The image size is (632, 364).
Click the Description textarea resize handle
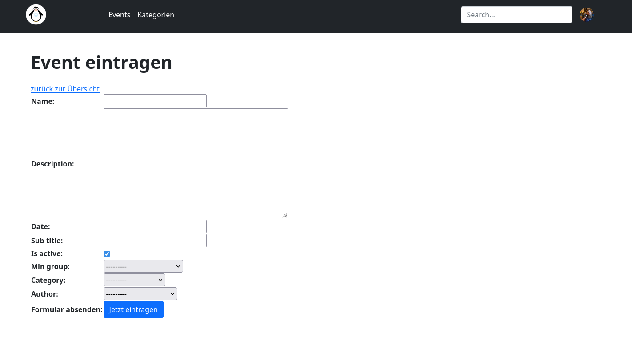click(285, 216)
